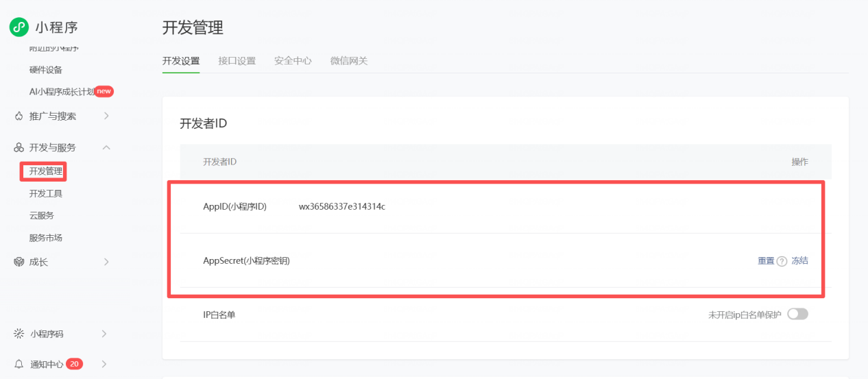Open the 安全中心 tab
The image size is (868, 379).
click(293, 61)
